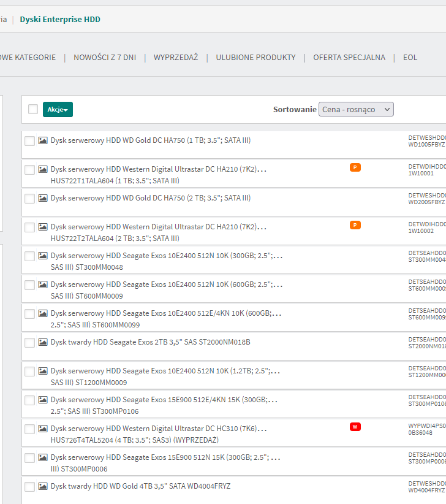Check the WD Gold WD4004FRYZ row
This screenshot has width=446, height=504.
[30, 486]
